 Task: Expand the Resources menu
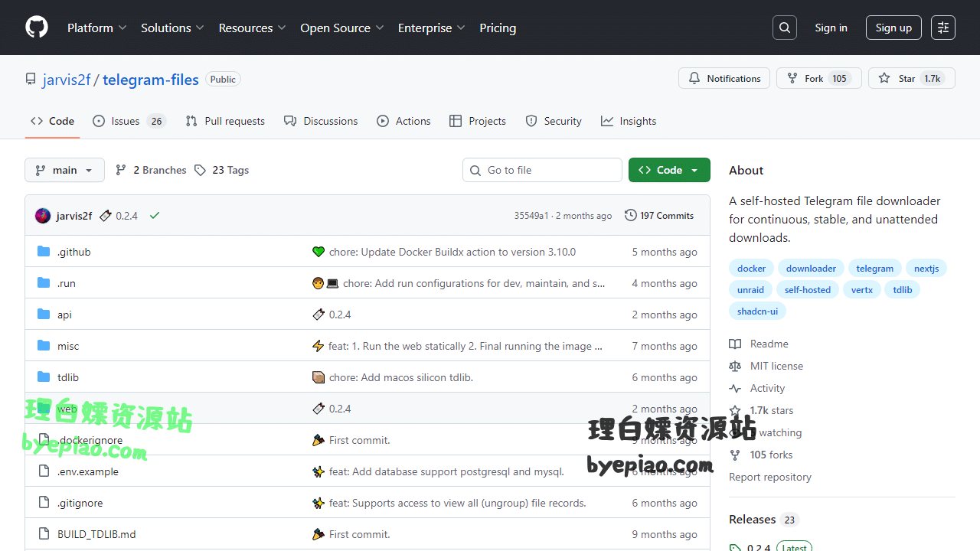coord(252,28)
